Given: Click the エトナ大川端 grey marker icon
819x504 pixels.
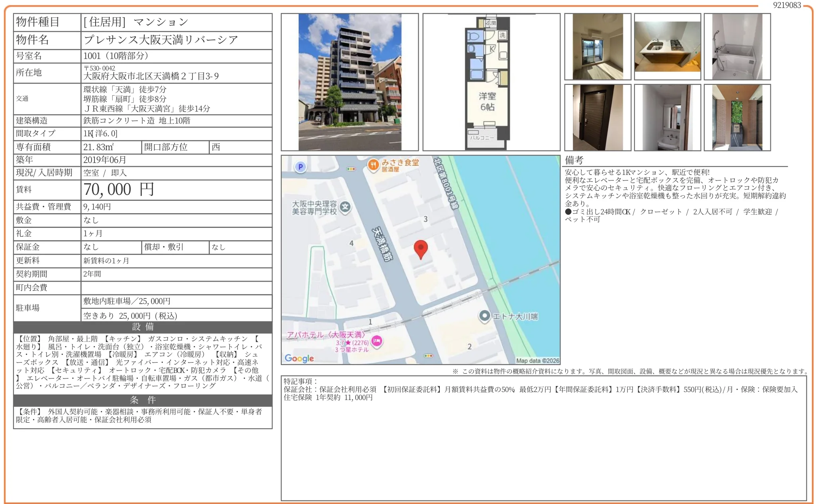Looking at the screenshot, I should pyautogui.click(x=484, y=316).
